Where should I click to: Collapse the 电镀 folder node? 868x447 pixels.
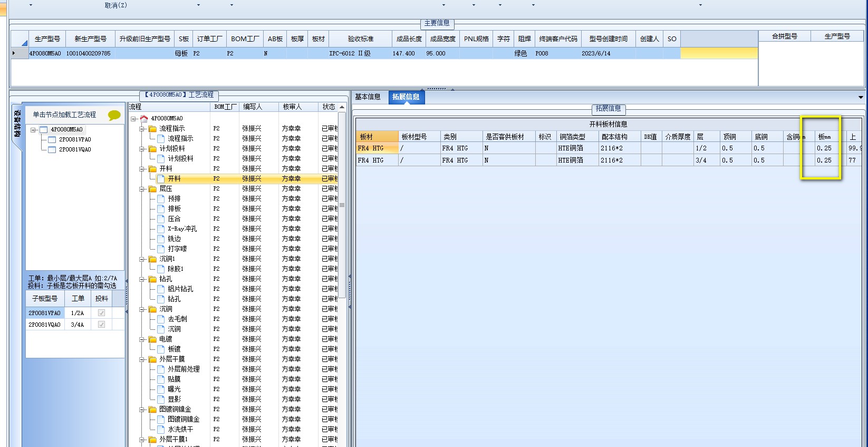pos(142,339)
